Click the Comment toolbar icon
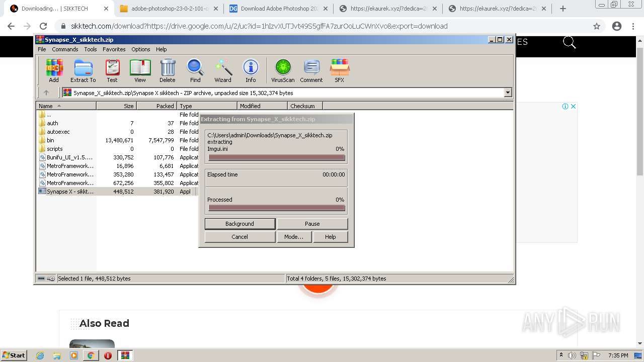 311,70
